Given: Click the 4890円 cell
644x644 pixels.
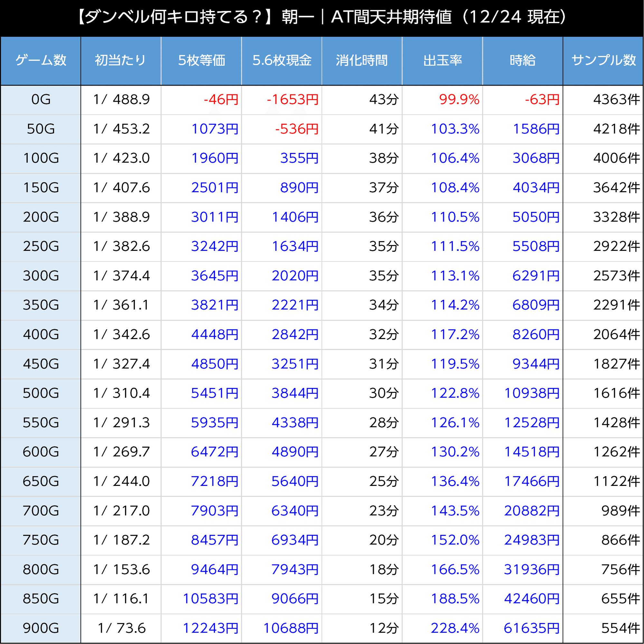Looking at the screenshot, I should pos(282,452).
